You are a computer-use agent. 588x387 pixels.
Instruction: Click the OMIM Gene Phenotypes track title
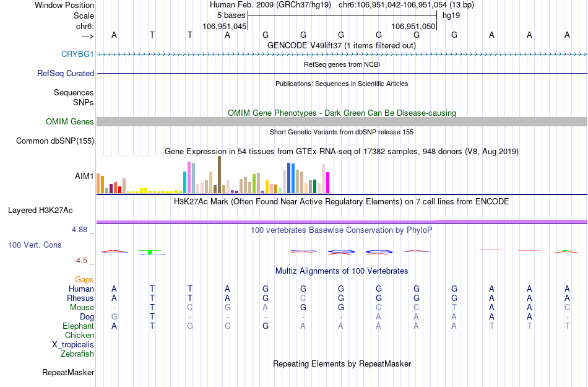(x=342, y=113)
